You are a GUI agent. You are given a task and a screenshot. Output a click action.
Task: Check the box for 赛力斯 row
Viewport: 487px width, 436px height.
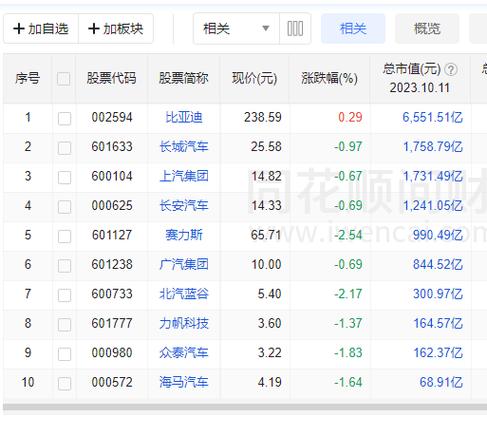[x=64, y=236]
